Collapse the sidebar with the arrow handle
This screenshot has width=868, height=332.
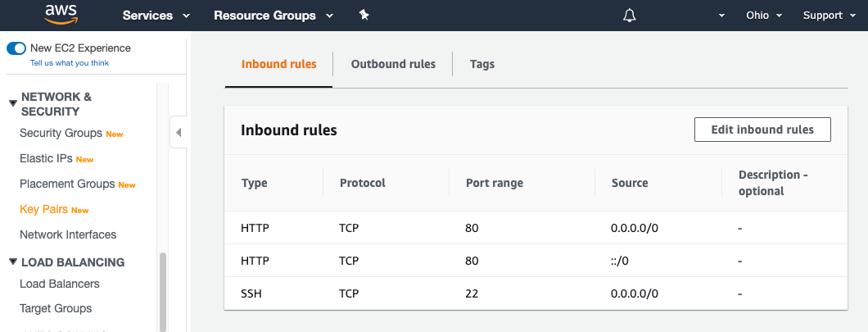179,132
